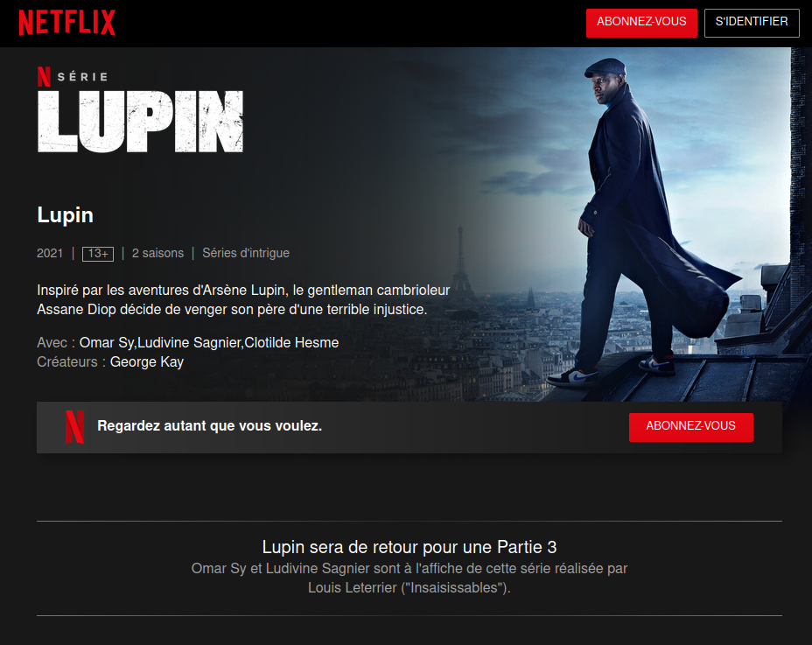Click the Lupin heading text
The width and height of the screenshot is (812, 645).
click(x=66, y=215)
